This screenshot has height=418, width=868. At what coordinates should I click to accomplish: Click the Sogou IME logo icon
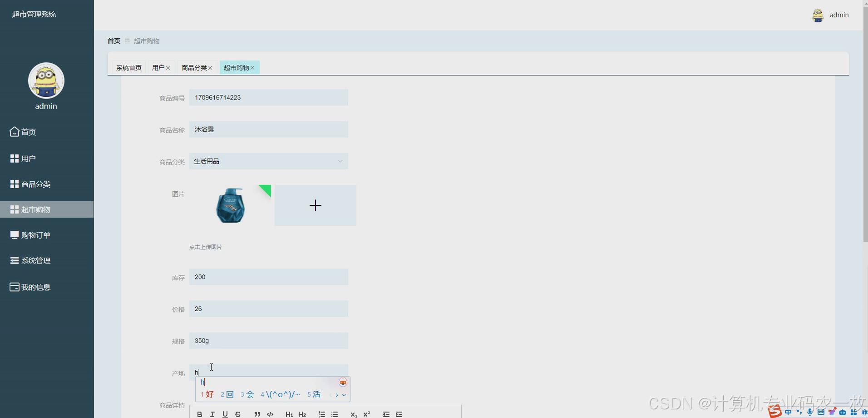click(775, 411)
